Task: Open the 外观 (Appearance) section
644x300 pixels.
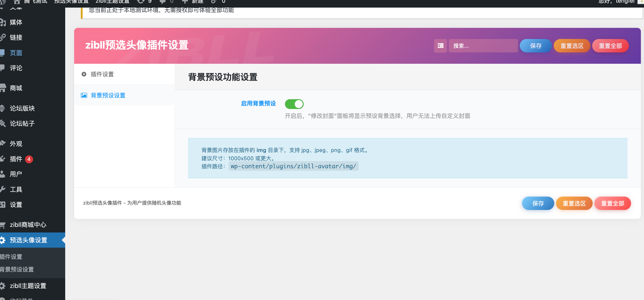Action: click(x=16, y=144)
